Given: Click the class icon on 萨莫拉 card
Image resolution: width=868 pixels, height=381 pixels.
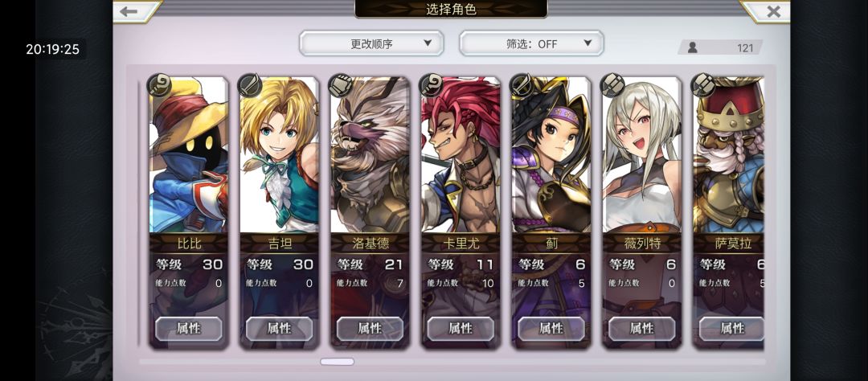Looking at the screenshot, I should (x=703, y=85).
